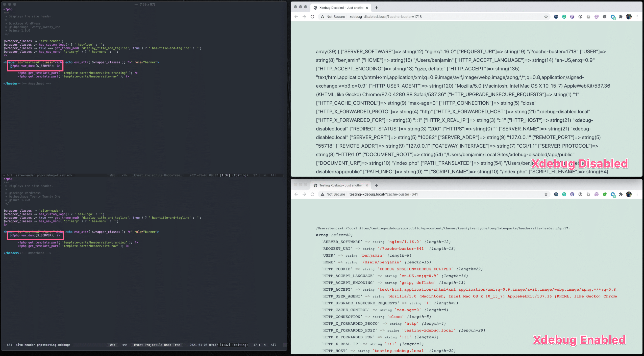Select the 'Testing Xdebug – Just another' tab

coord(341,185)
